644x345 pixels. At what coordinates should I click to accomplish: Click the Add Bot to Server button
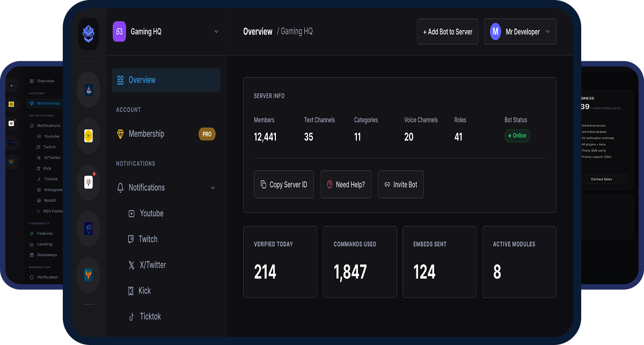click(448, 32)
